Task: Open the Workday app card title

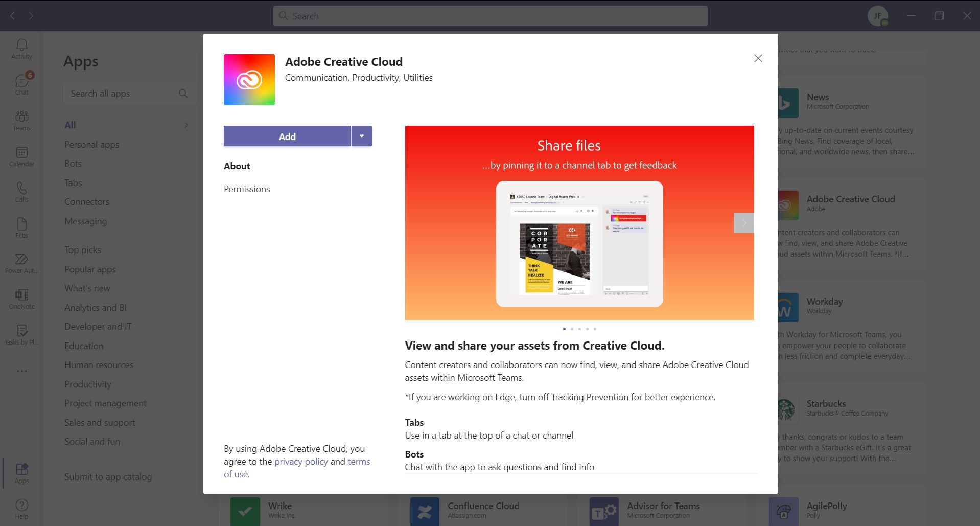Action: [x=825, y=302]
